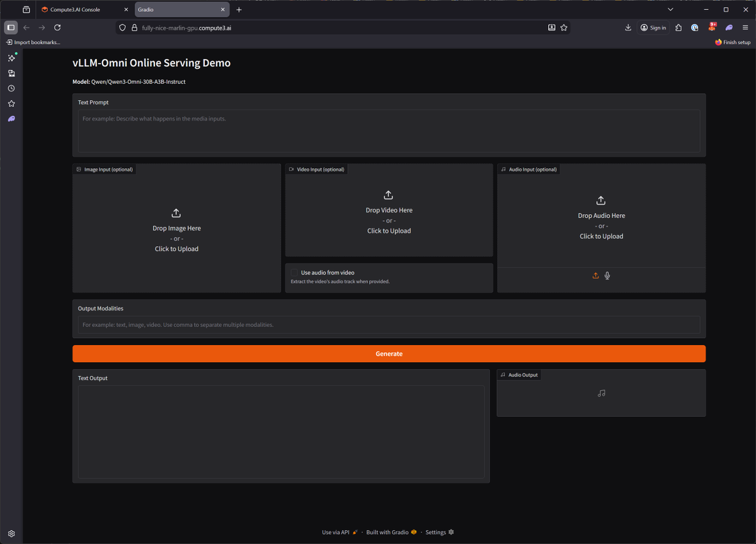Click upload icon in Video Input area

pyautogui.click(x=389, y=195)
